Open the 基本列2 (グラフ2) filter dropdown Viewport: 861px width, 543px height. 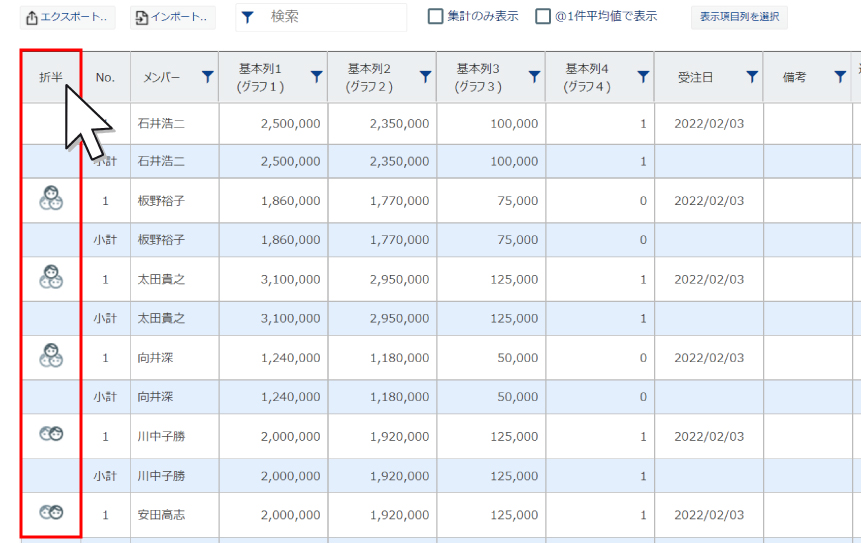(x=425, y=76)
